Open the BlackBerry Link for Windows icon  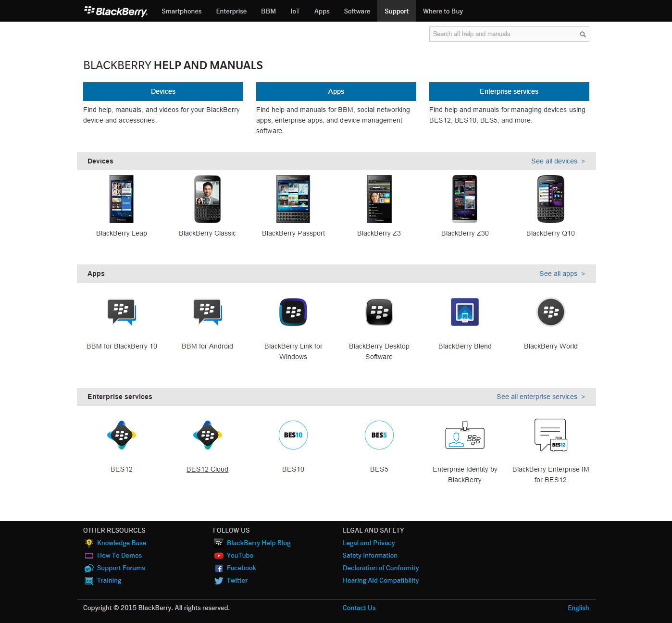pos(293,312)
